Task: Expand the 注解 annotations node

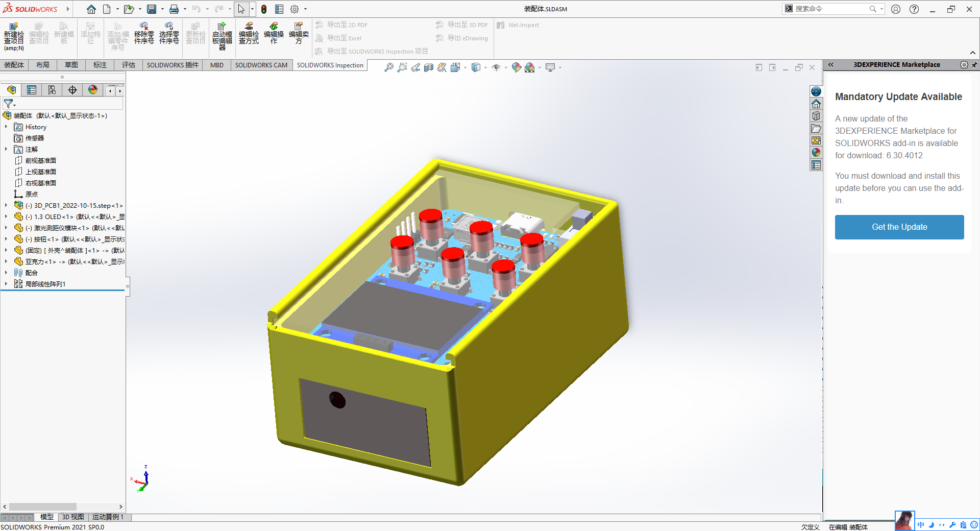Action: click(6, 149)
